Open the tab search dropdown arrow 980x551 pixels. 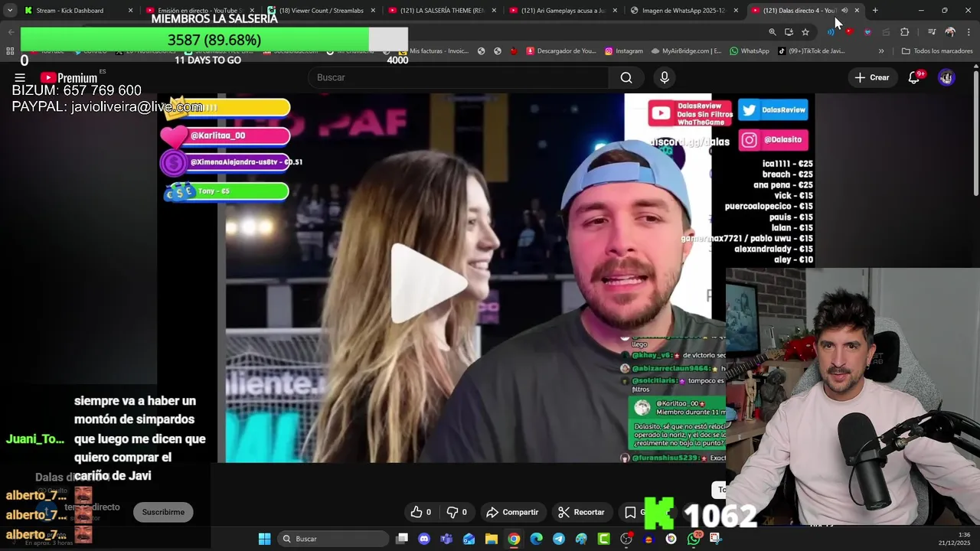(x=10, y=11)
